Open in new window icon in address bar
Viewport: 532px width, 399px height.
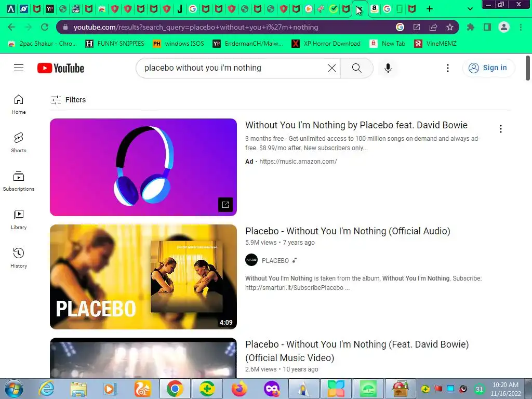tap(417, 27)
